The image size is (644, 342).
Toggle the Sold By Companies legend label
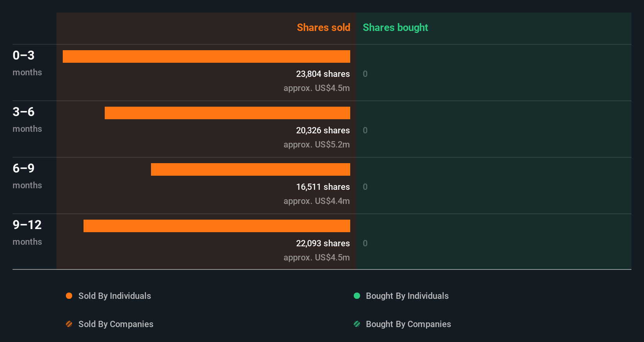tap(116, 324)
